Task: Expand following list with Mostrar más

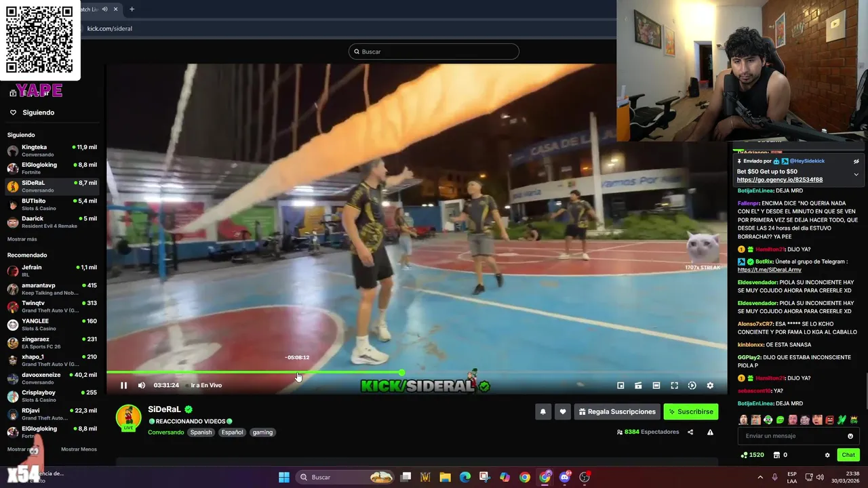Action: point(22,239)
